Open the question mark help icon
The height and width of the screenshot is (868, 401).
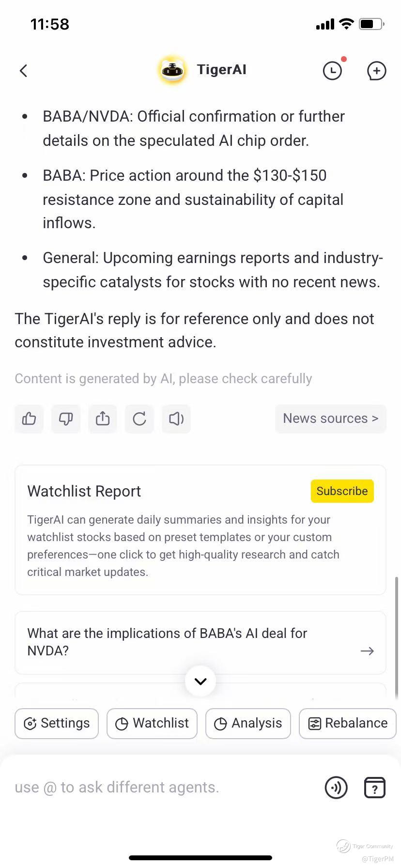[x=374, y=787]
